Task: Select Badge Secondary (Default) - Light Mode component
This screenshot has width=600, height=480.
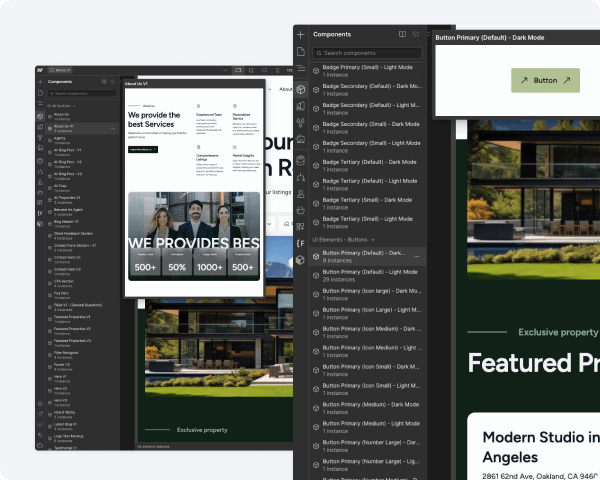Action: pos(368,109)
